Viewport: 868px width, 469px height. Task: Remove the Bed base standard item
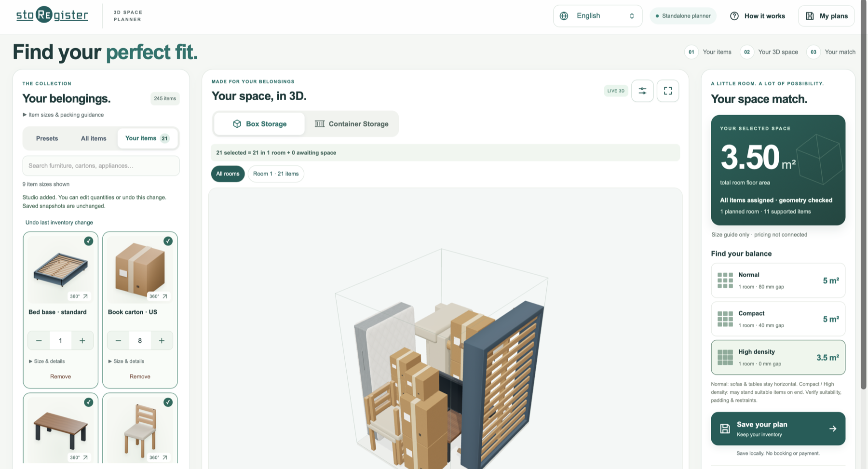[60, 376]
